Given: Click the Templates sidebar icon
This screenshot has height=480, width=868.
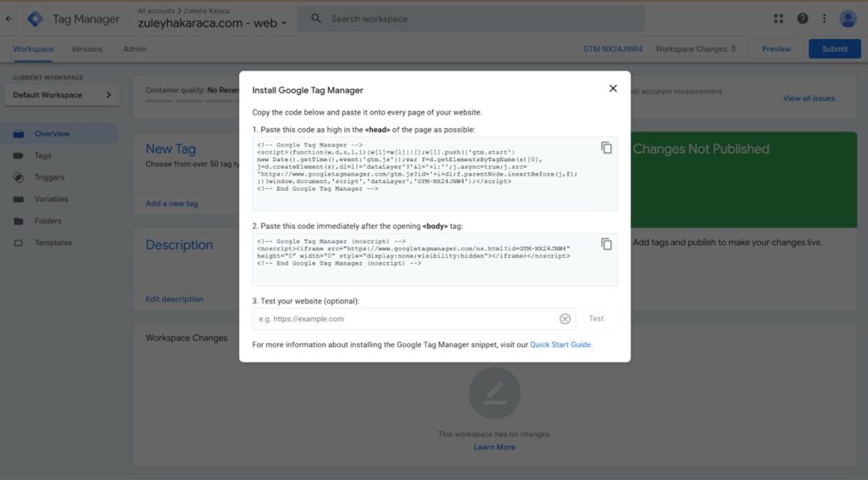Looking at the screenshot, I should [19, 243].
